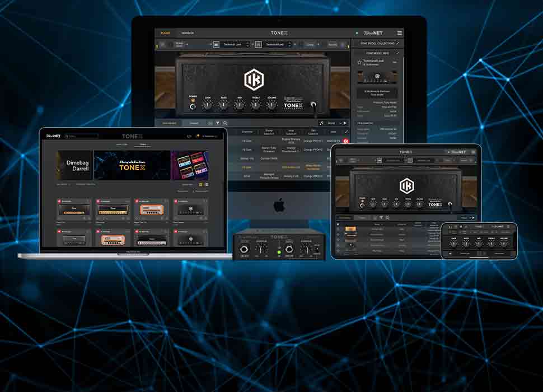Toggle the POWER switch on the amp head
Viewport: 543px width, 392px height.
click(193, 107)
